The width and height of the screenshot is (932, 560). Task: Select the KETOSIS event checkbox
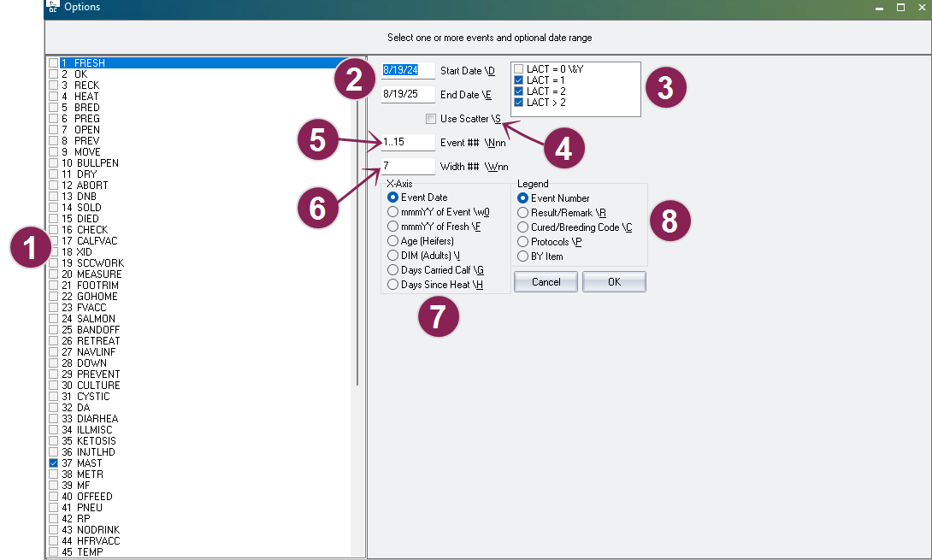pyautogui.click(x=54, y=441)
